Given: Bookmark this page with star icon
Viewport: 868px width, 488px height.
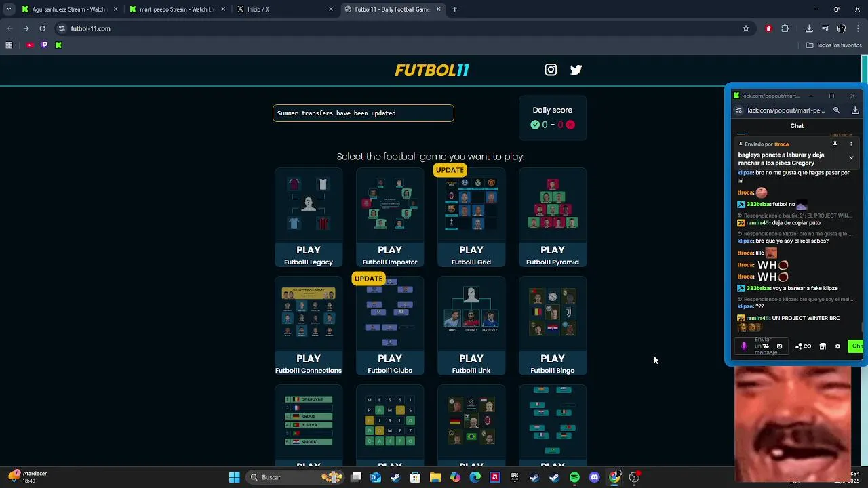Looking at the screenshot, I should tap(746, 28).
